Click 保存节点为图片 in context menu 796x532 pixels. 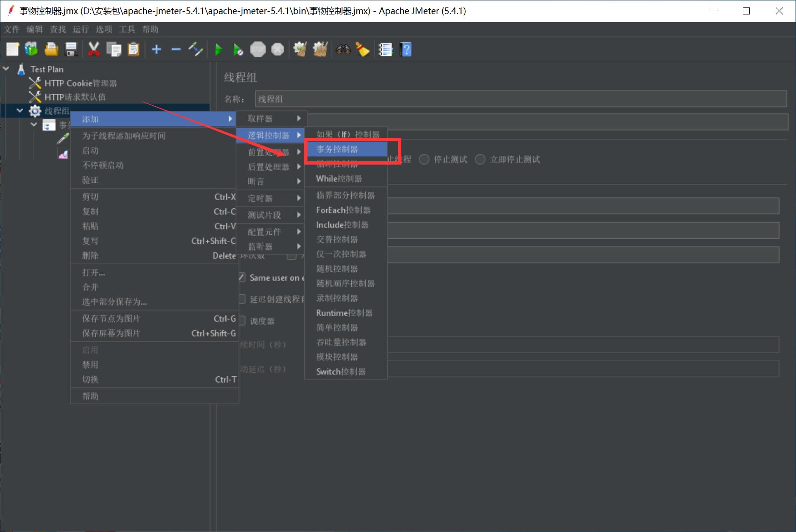[154, 318]
